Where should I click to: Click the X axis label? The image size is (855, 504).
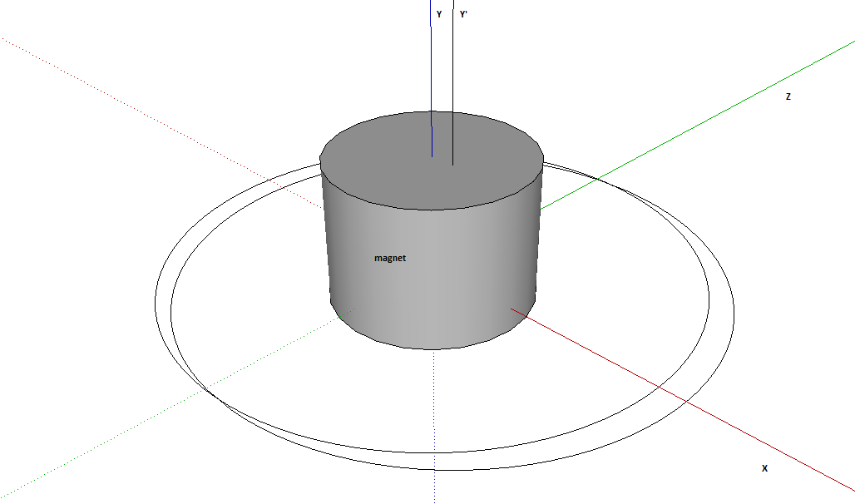tap(764, 468)
